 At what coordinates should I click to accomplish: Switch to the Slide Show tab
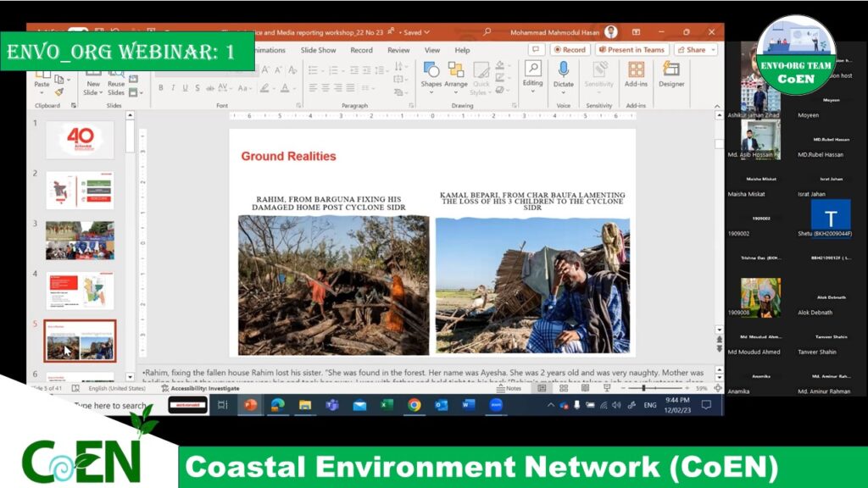[318, 50]
